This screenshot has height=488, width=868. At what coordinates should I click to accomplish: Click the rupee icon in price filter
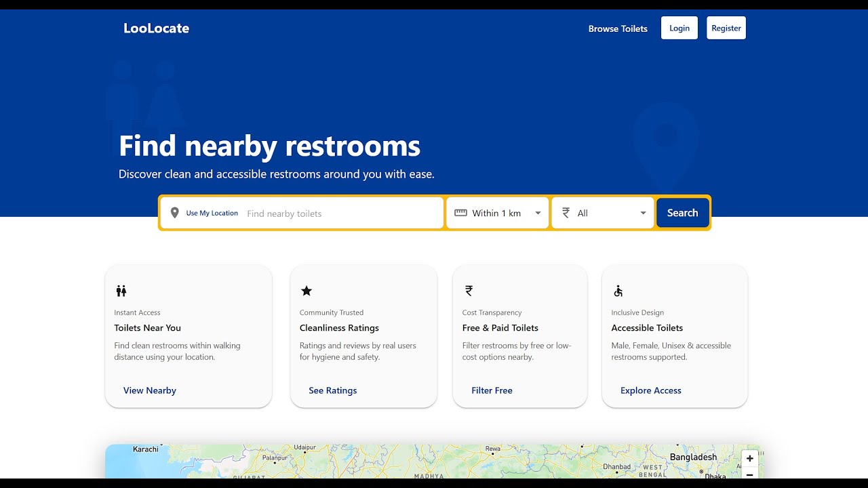tap(566, 213)
